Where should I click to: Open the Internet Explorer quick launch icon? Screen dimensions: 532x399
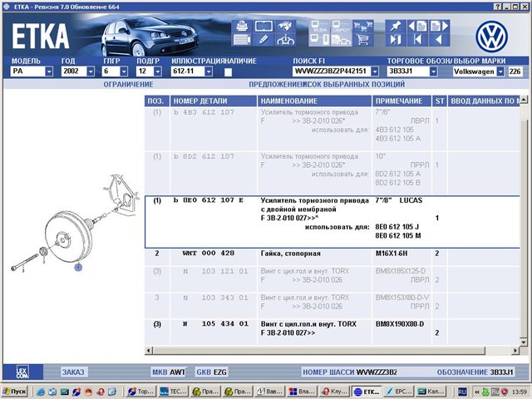tap(41, 392)
